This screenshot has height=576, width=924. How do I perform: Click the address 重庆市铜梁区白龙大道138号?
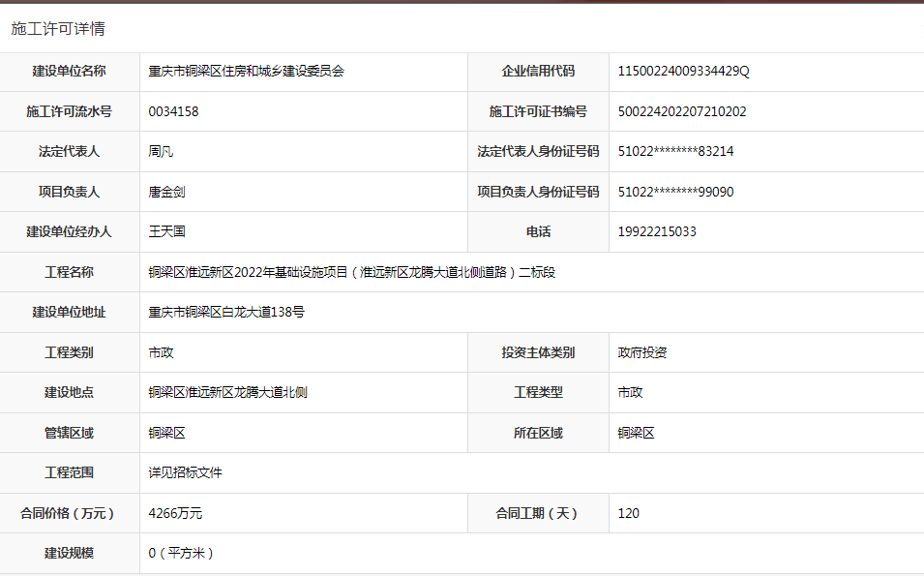click(226, 312)
